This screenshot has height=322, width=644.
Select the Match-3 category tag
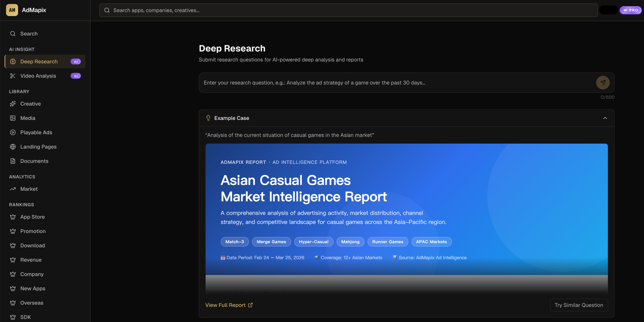tap(234, 242)
